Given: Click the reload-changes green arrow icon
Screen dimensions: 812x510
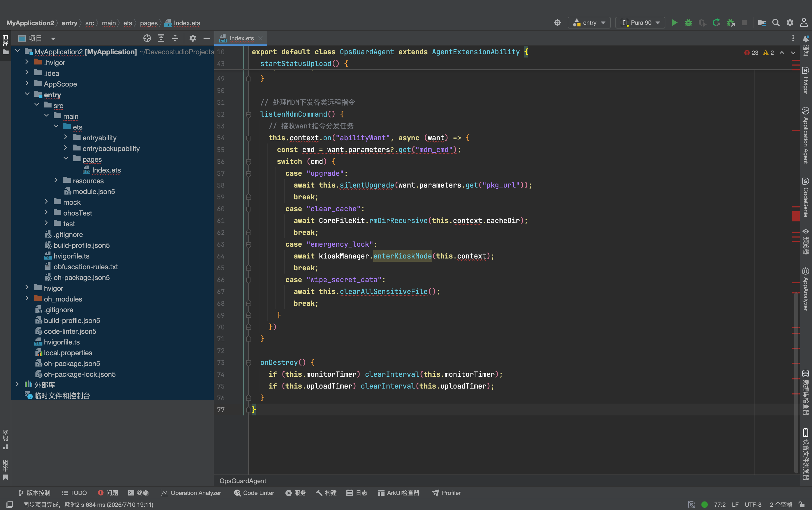Looking at the screenshot, I should [x=716, y=23].
